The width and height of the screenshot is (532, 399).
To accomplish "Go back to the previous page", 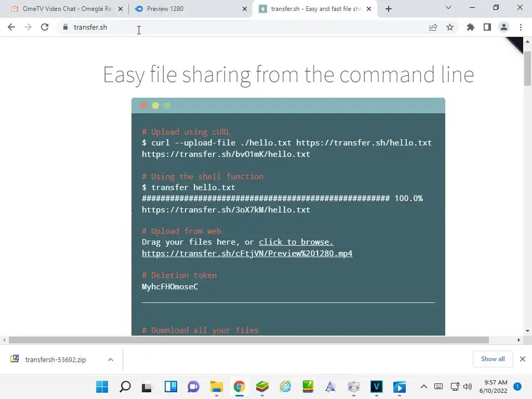I will click(x=11, y=27).
